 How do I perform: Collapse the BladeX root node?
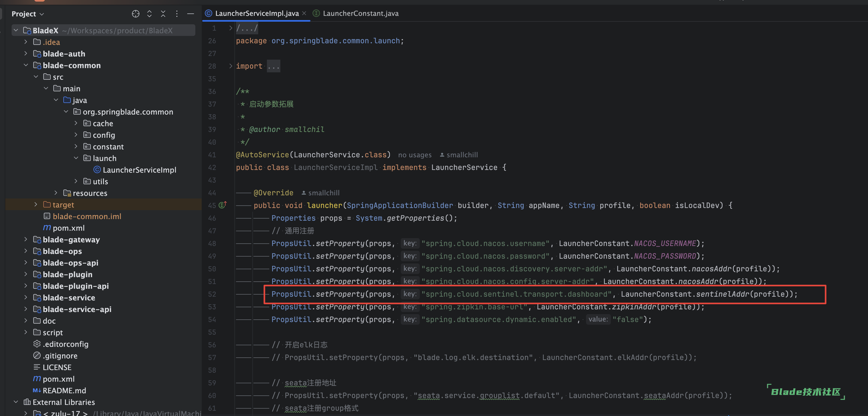16,30
